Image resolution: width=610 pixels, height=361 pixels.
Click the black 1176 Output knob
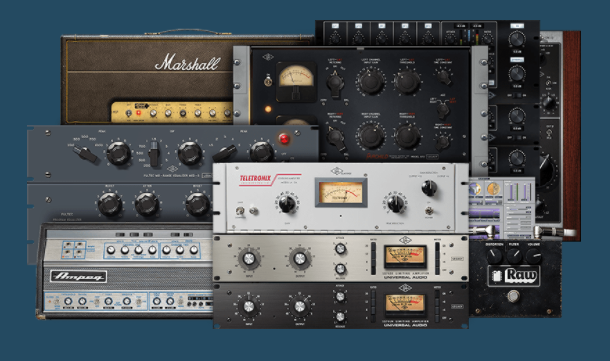click(x=300, y=307)
